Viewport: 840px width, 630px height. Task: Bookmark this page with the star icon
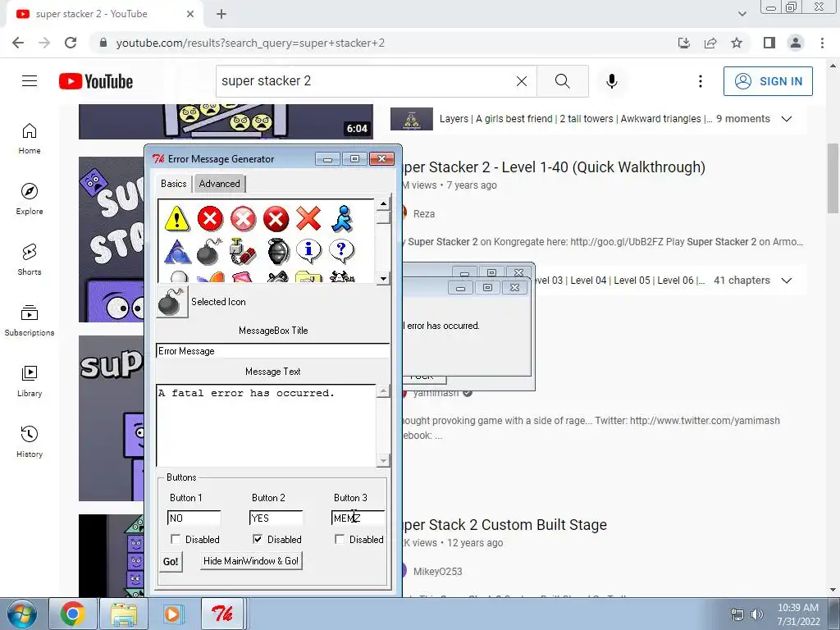[x=737, y=43]
